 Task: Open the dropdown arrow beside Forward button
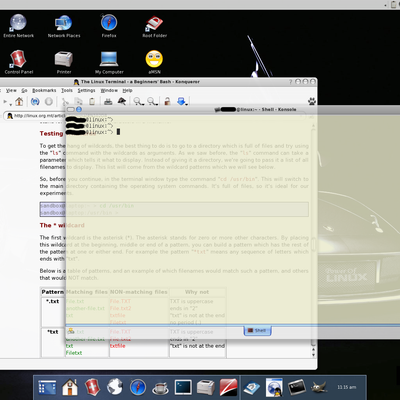pyautogui.click(x=11, y=104)
